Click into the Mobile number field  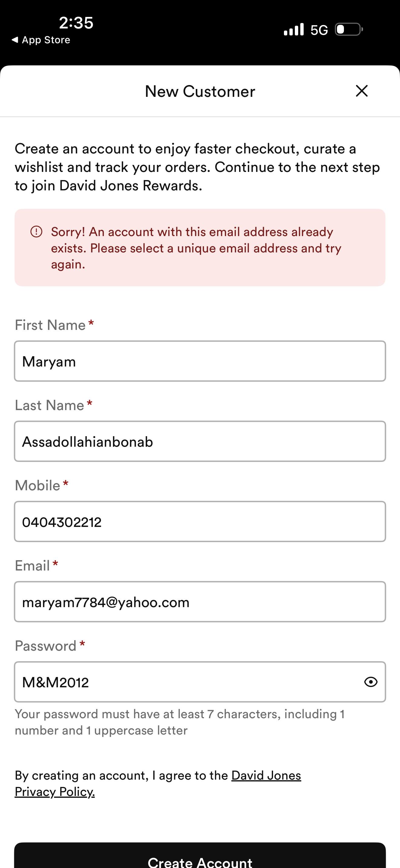(200, 521)
